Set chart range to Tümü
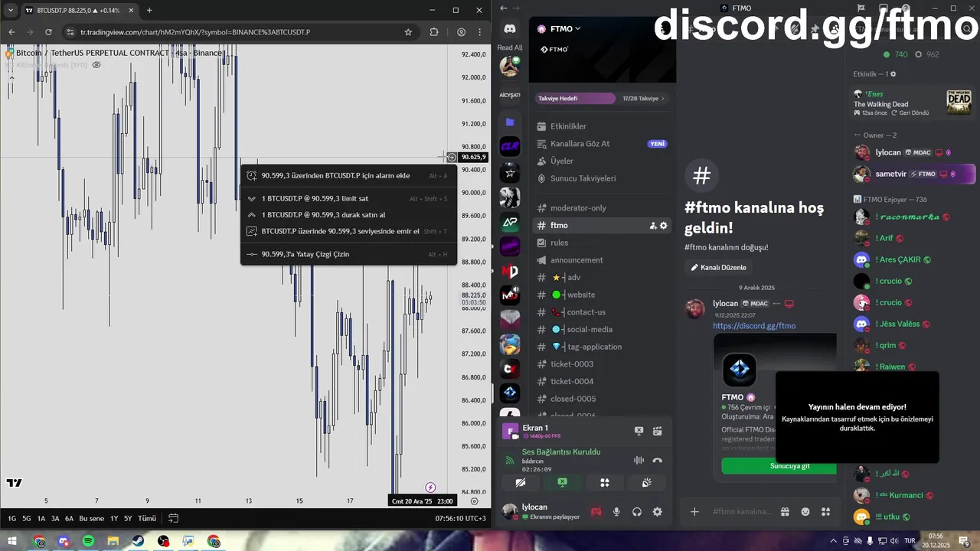 [147, 519]
